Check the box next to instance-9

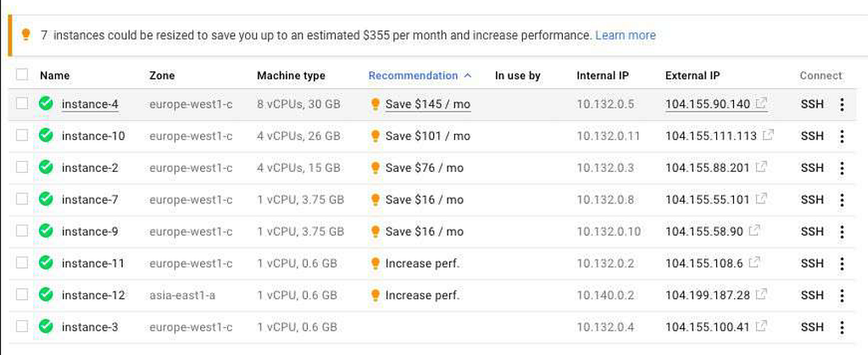coord(22,231)
